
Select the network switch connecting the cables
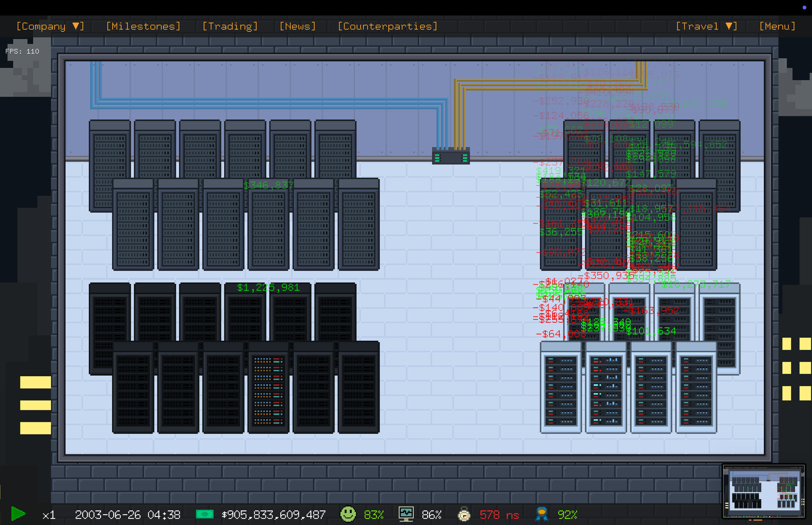pyautogui.click(x=450, y=156)
